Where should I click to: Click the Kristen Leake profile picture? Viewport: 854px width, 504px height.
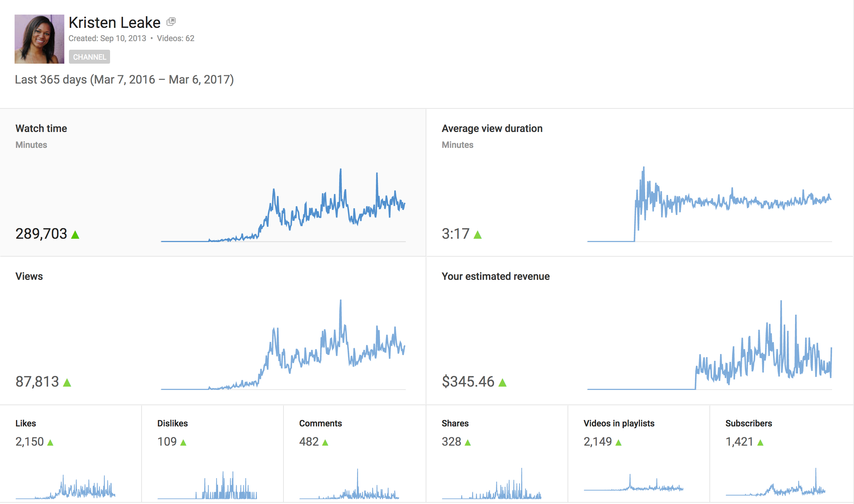tap(39, 39)
